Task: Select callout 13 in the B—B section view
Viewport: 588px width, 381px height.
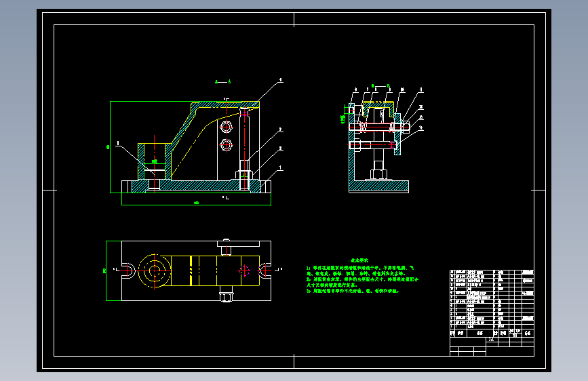Action: pos(420,117)
